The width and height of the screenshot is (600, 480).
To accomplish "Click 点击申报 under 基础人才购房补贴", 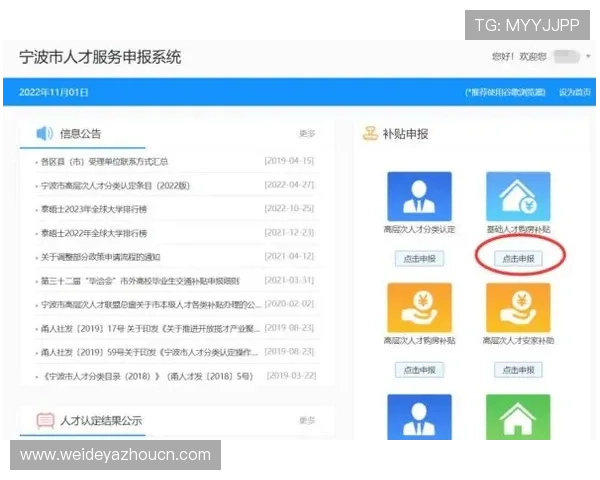I will [518, 259].
